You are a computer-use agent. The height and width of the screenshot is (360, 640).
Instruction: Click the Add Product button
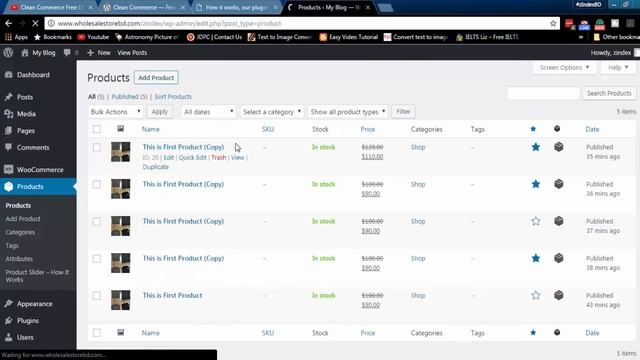click(156, 78)
